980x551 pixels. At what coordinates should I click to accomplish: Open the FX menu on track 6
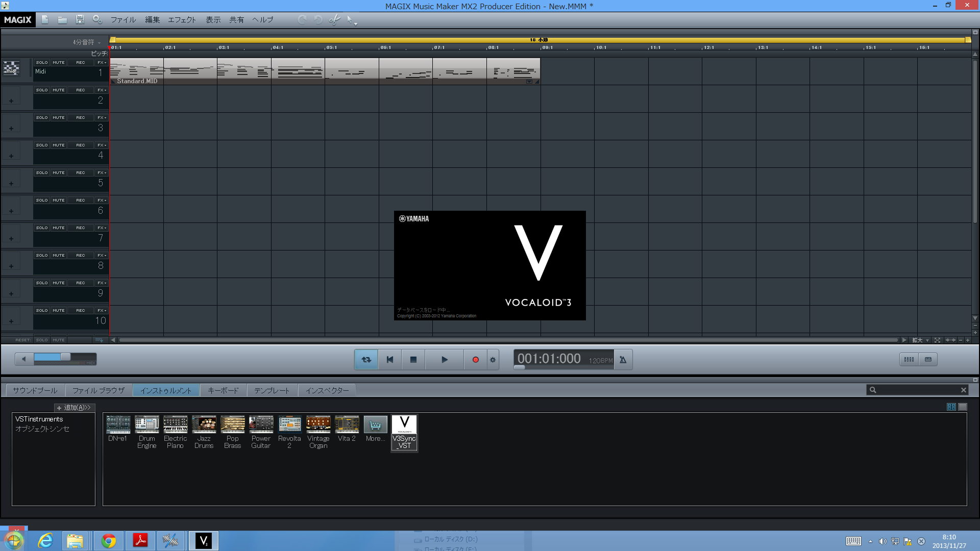point(102,200)
